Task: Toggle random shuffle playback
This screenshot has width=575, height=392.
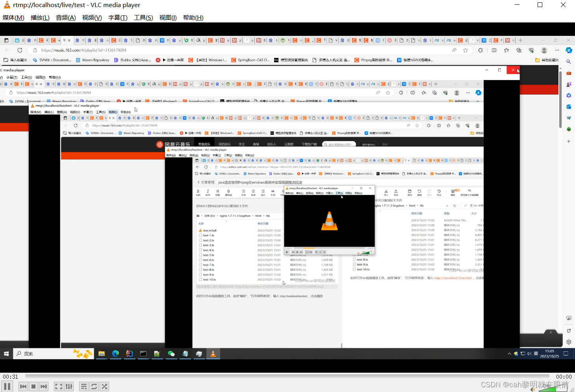Action: 104,386
